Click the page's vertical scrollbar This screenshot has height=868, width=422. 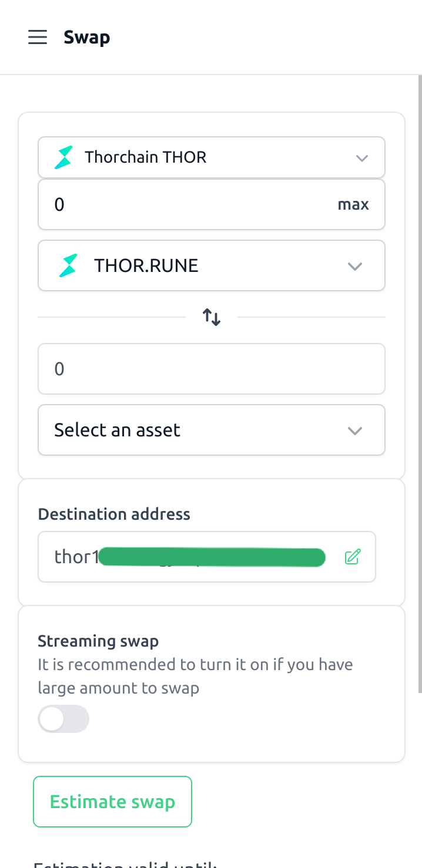coord(420,382)
